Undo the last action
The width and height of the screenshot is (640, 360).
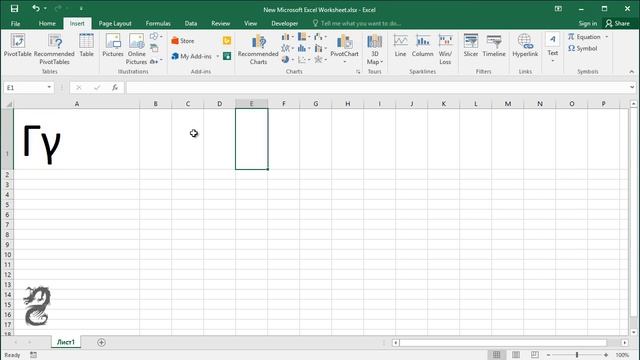point(36,9)
